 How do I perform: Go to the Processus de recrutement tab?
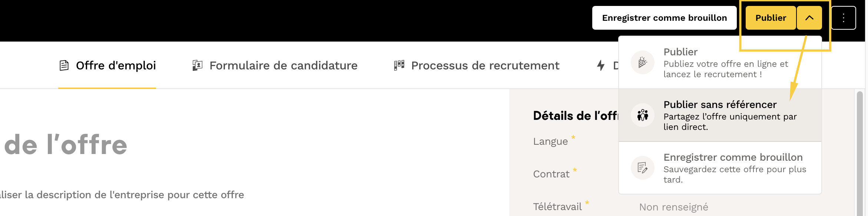485,66
